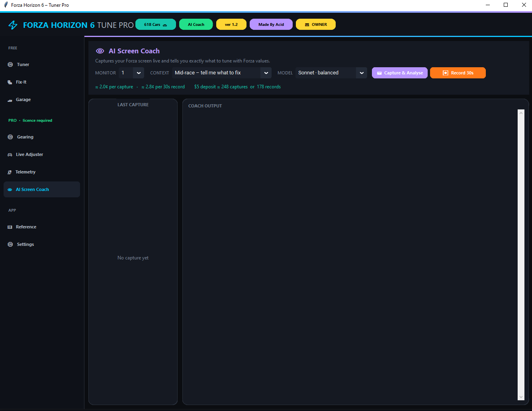532x411 pixels.
Task: Click the Capture & Analyse button
Action: tap(400, 73)
